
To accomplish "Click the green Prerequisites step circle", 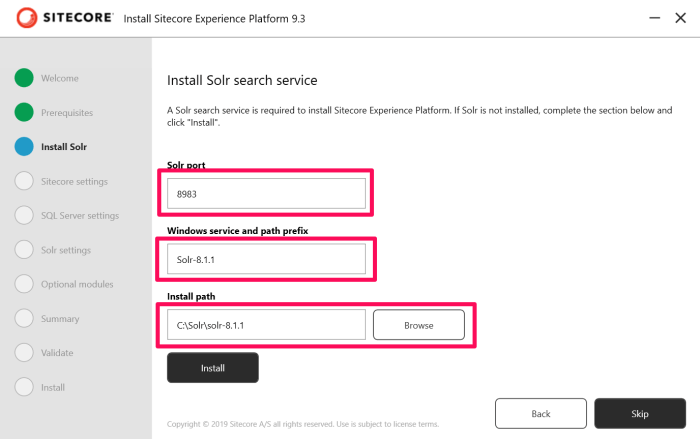I will [x=24, y=112].
